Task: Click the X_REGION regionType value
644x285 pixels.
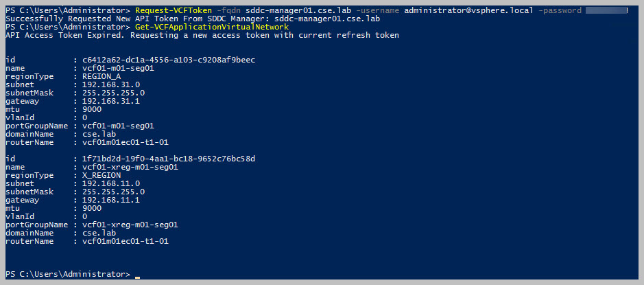Action: (102, 175)
